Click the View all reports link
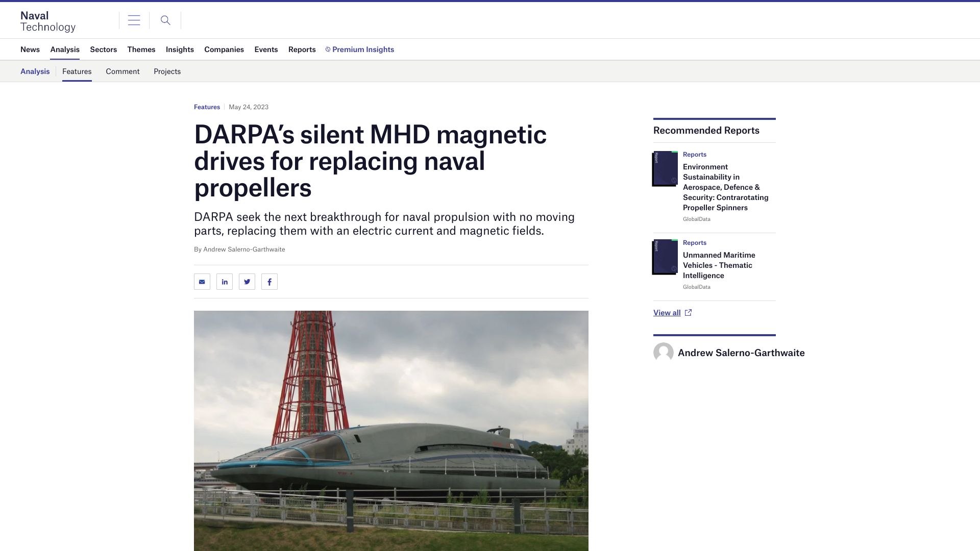This screenshot has width=980, height=551. pos(667,313)
